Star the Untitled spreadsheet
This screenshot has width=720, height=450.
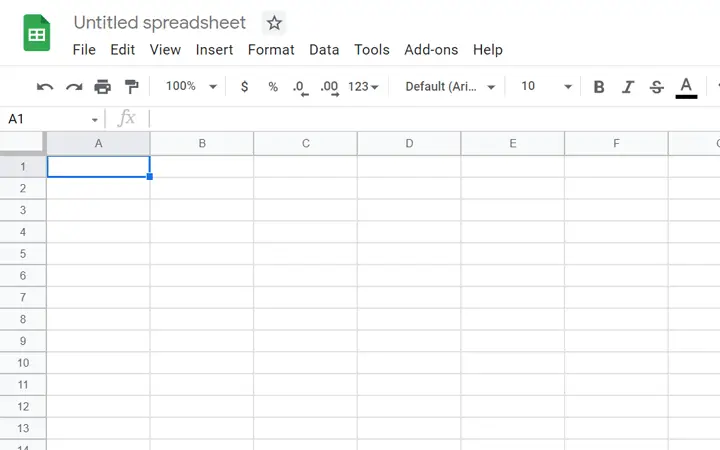[274, 23]
